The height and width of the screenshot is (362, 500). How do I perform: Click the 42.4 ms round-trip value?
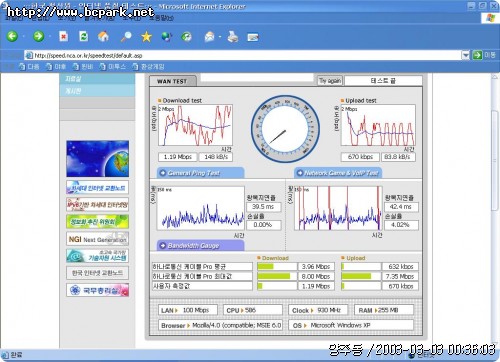pos(401,207)
